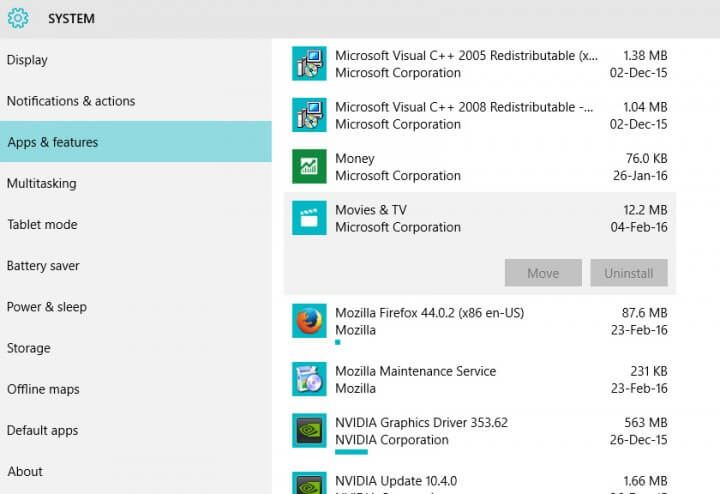
Task: Open Offline maps settings
Action: pyautogui.click(x=135, y=389)
